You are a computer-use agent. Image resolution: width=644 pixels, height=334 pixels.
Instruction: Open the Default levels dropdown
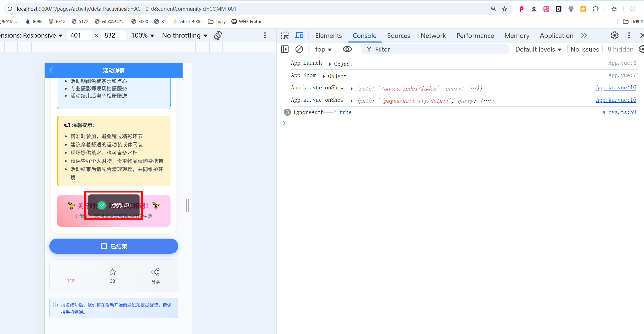tap(538, 49)
